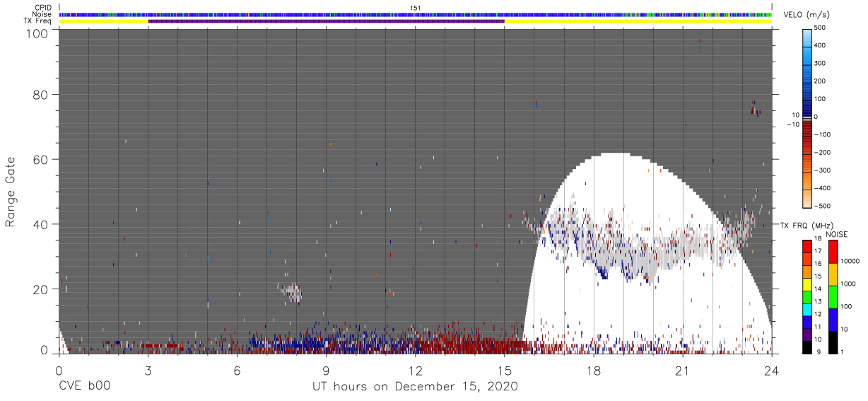868x401 pixels.
Task: Click the 400 label on the velocity scale
Action: tap(821, 45)
